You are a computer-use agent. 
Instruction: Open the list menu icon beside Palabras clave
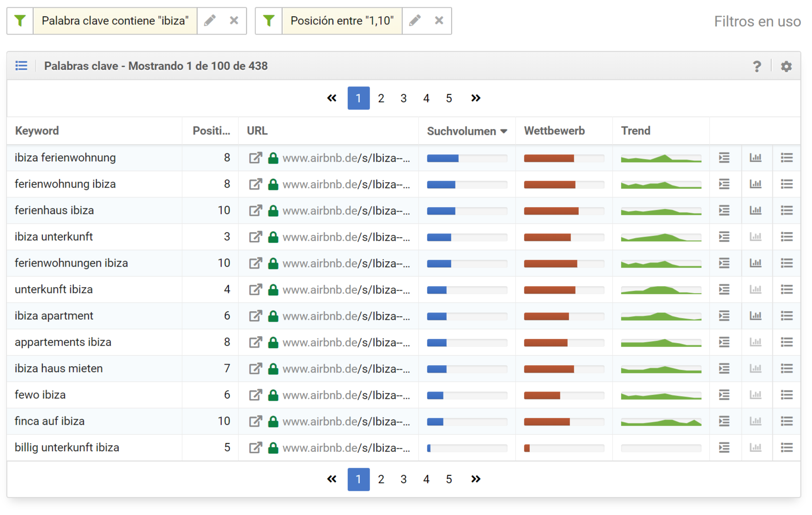pos(21,66)
